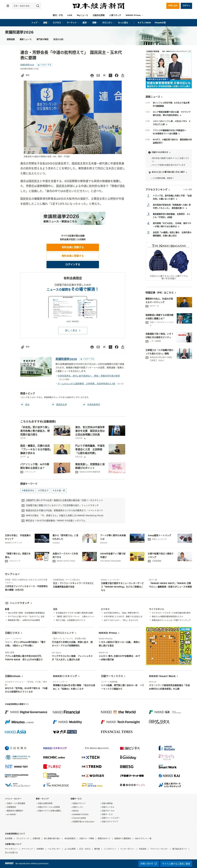Click the dark blue ログインする button
The height and width of the screenshot is (868, 197).
[x=73, y=265]
